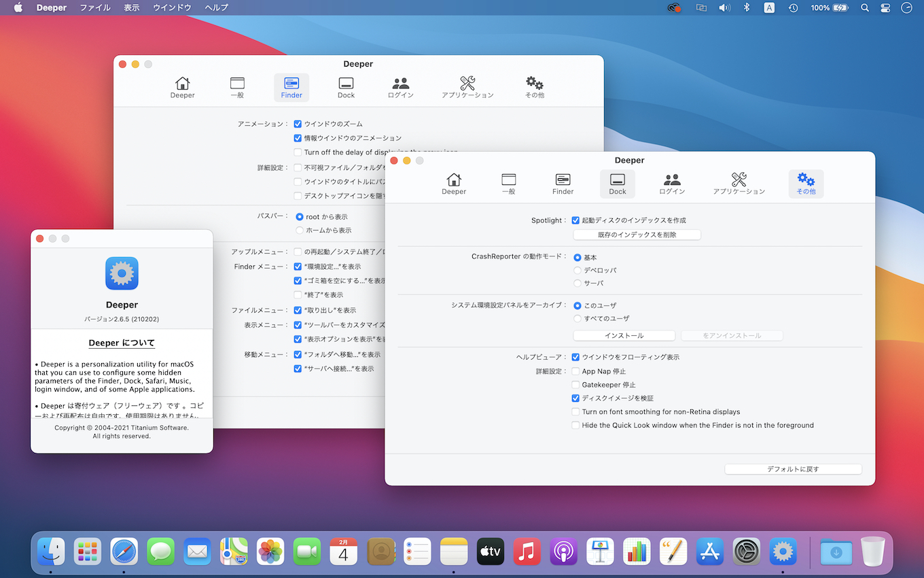
Task: Click the Deeper gear icon in About window
Action: [x=122, y=273]
